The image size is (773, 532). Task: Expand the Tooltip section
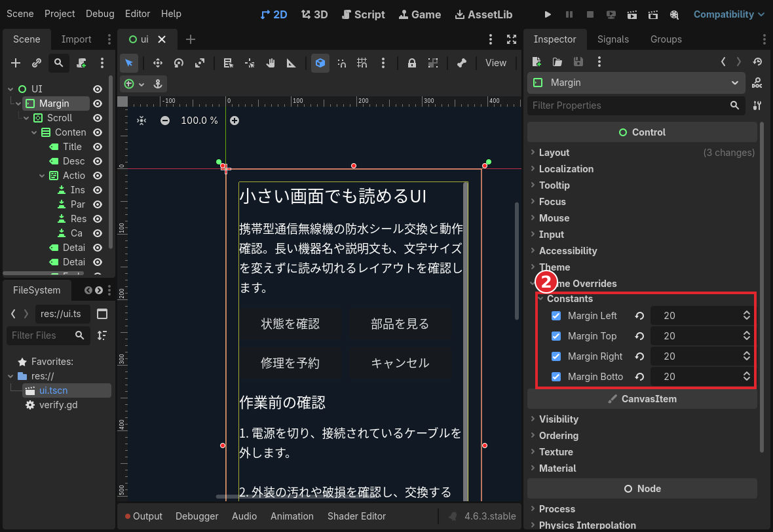[643, 185]
